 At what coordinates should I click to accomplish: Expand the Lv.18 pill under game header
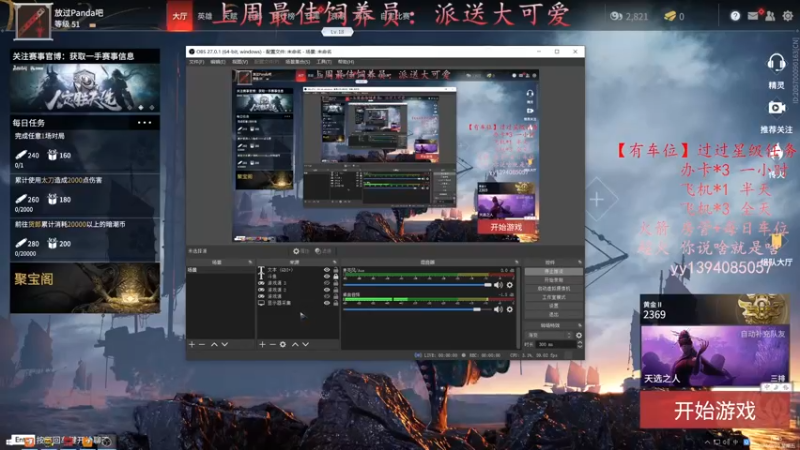tap(337, 32)
